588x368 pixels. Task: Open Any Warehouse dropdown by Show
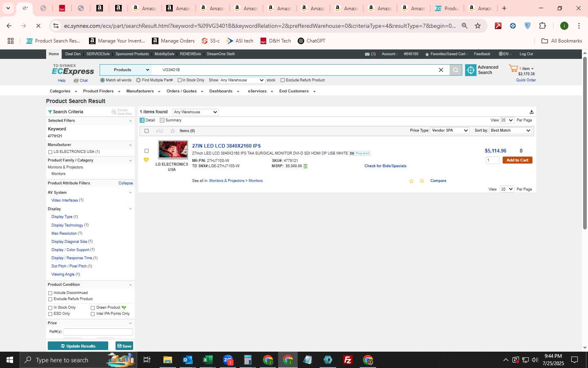[242, 80]
